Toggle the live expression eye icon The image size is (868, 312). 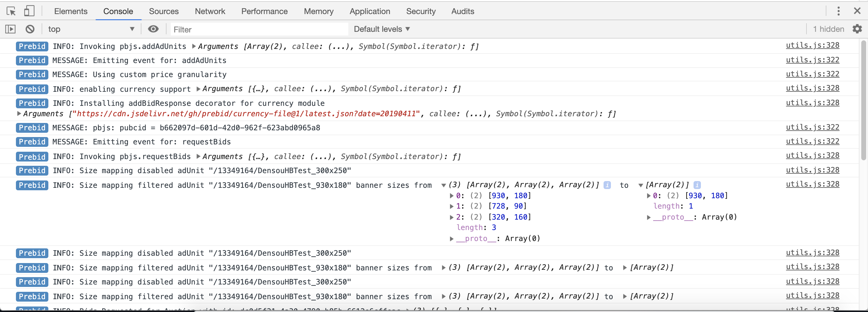click(153, 29)
